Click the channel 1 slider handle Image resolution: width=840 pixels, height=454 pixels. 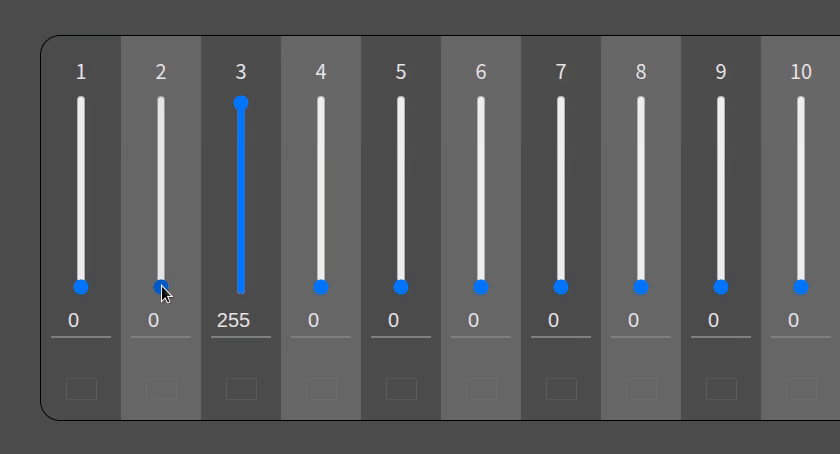tap(81, 287)
